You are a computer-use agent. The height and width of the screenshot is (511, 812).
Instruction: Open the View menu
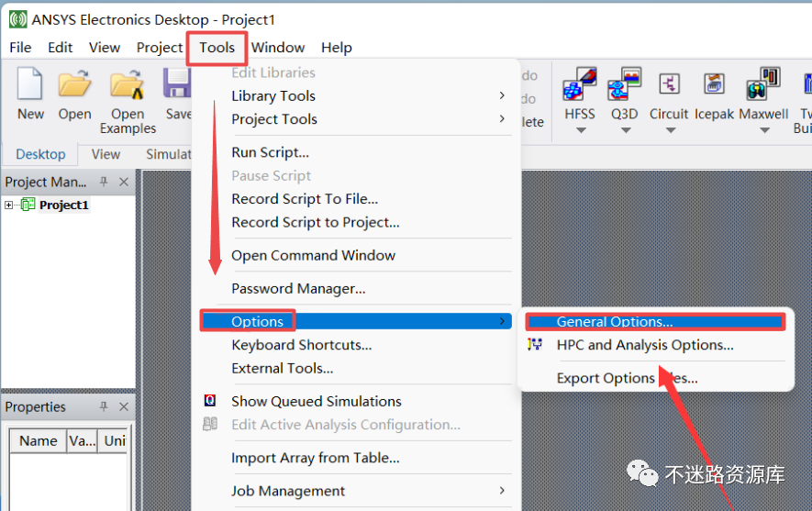105,47
